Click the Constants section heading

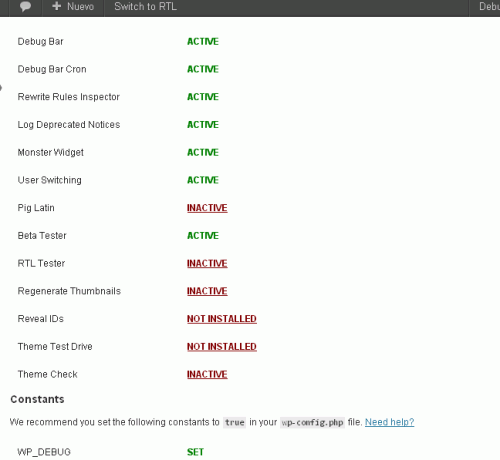(37, 399)
